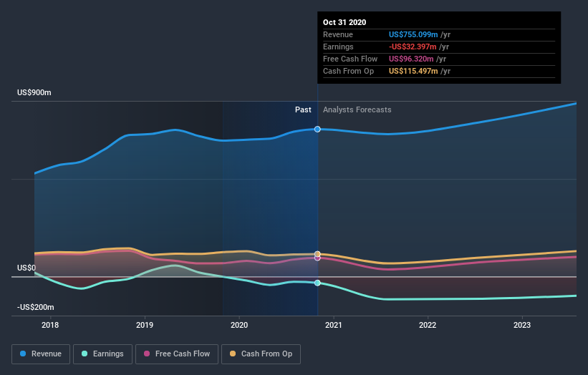Click the 2020 x-axis label
This screenshot has width=588, height=375.
239,325
